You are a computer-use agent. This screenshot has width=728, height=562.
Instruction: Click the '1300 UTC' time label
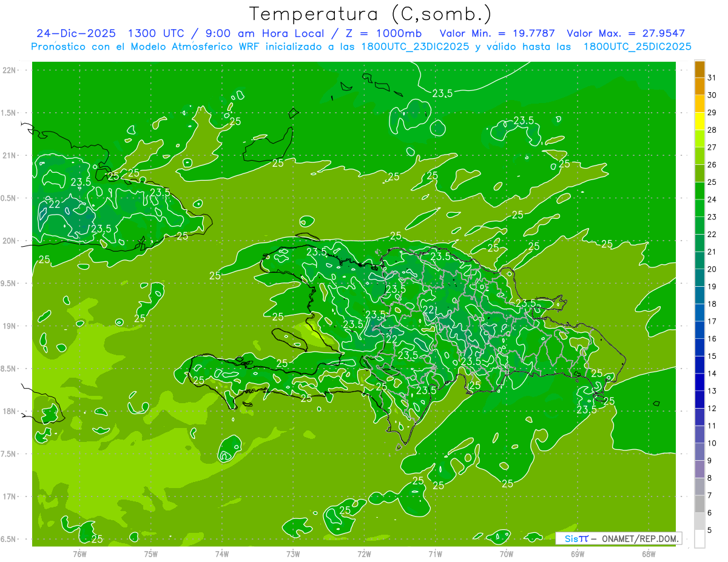point(155,33)
